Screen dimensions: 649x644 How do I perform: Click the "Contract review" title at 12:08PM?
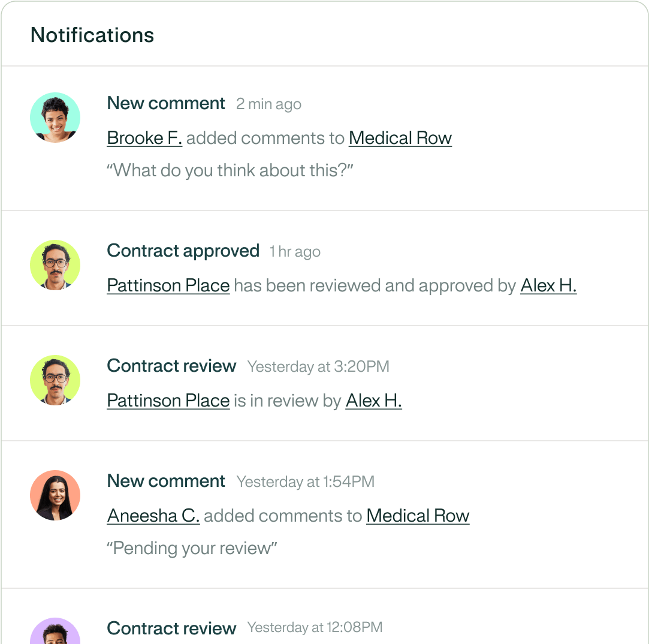[x=171, y=628]
